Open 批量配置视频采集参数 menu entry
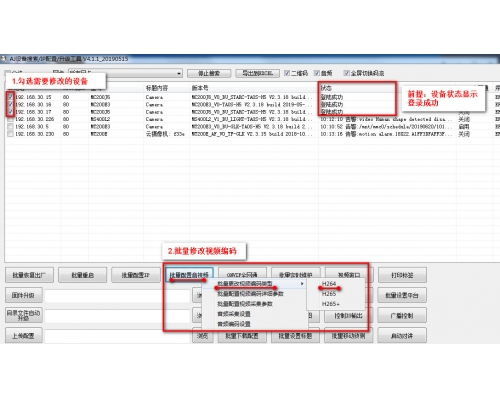500x400 pixels. coord(245,304)
